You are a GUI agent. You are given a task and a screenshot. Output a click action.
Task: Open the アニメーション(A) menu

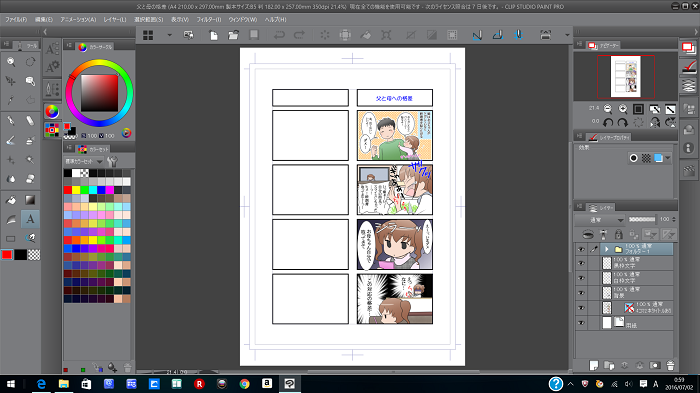[78, 20]
